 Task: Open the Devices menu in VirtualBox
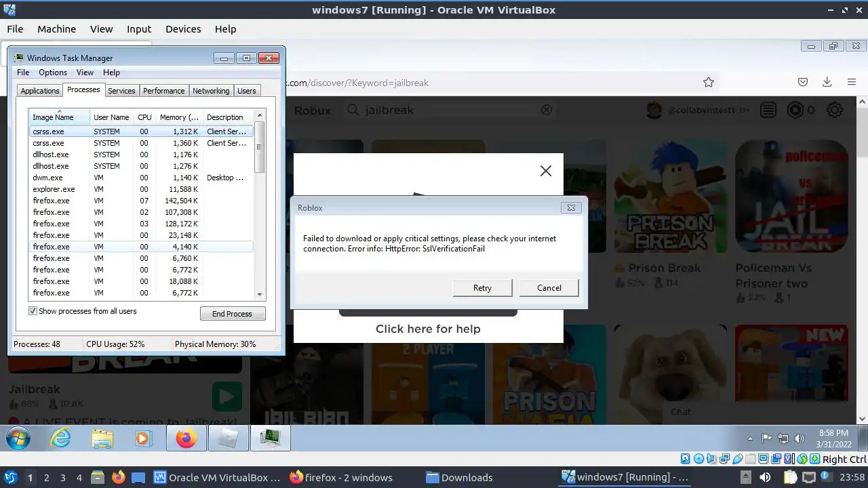(183, 29)
